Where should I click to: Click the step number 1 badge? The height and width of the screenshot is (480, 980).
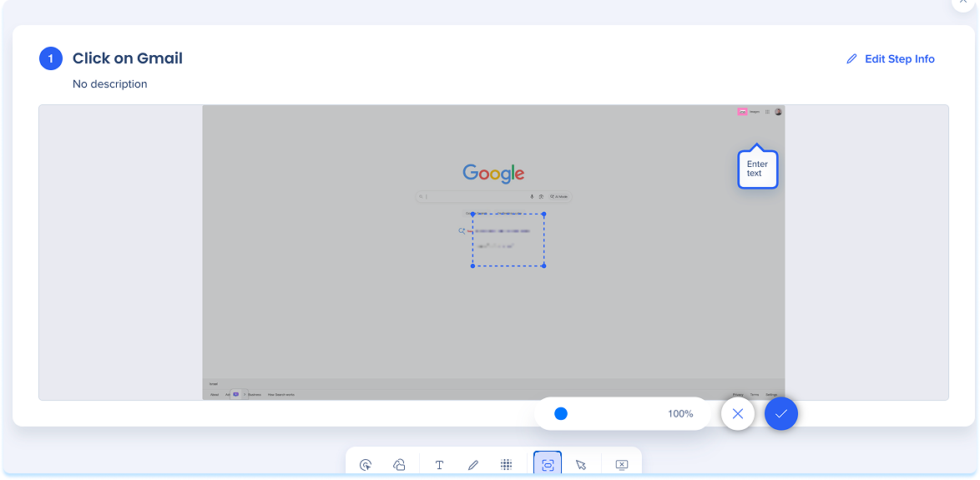pos(51,58)
